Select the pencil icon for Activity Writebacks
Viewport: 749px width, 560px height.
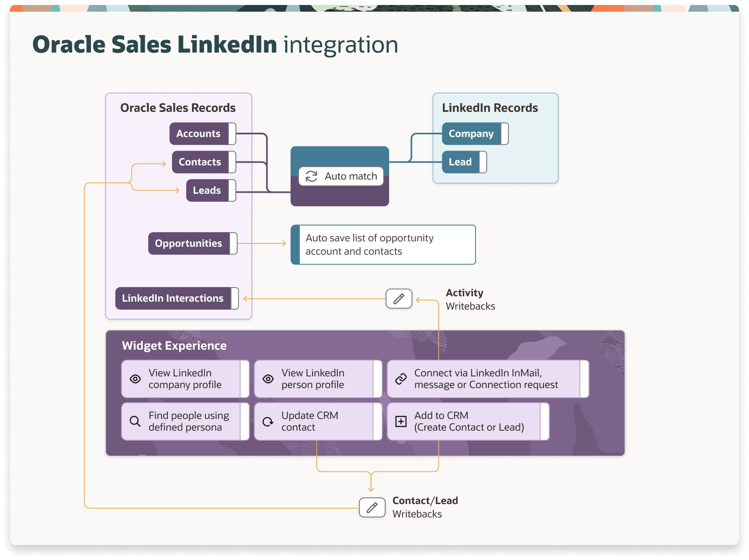pyautogui.click(x=399, y=298)
